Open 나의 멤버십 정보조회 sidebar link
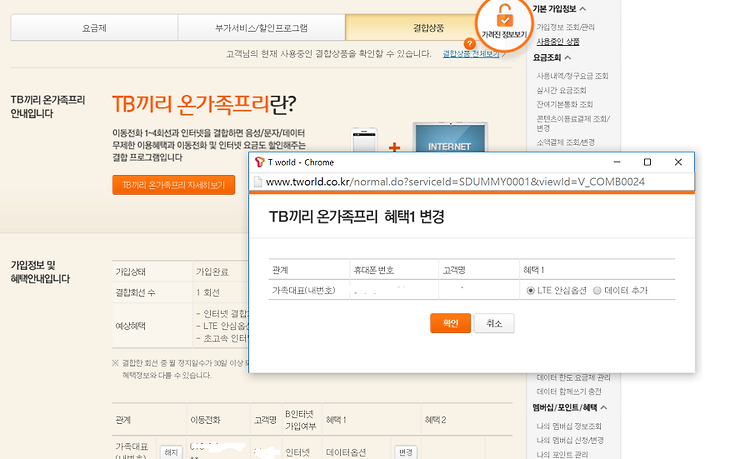Image resolution: width=750 pixels, height=459 pixels. (569, 426)
